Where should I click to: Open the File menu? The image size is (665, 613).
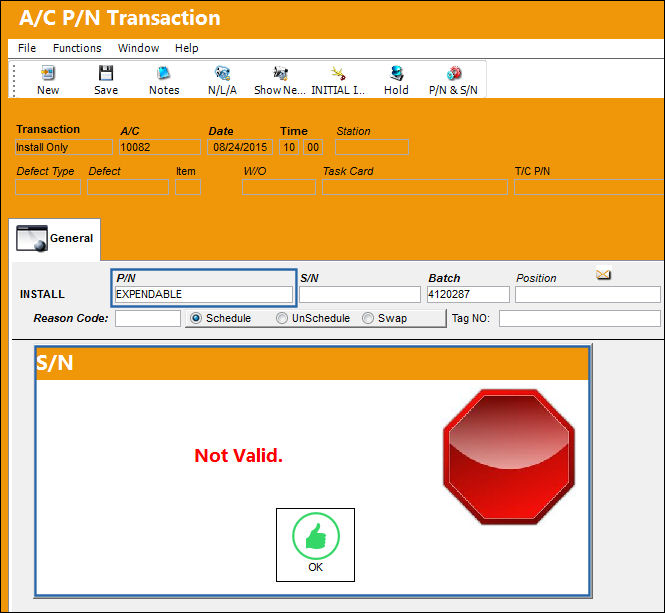tap(27, 48)
